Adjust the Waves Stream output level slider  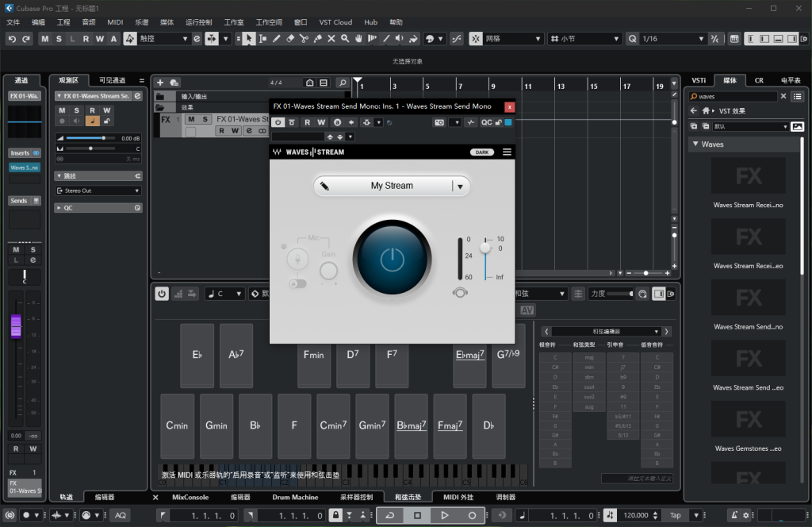point(485,248)
